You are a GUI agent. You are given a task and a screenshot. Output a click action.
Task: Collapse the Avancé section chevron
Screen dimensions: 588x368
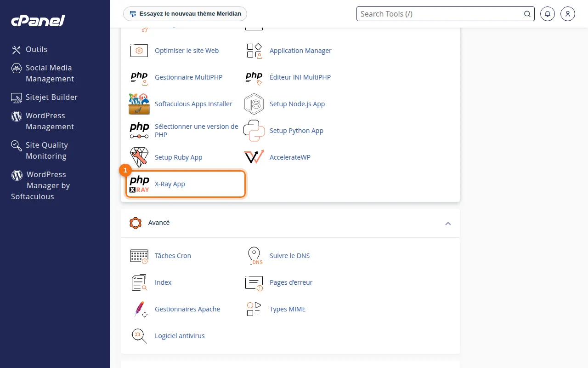448,223
